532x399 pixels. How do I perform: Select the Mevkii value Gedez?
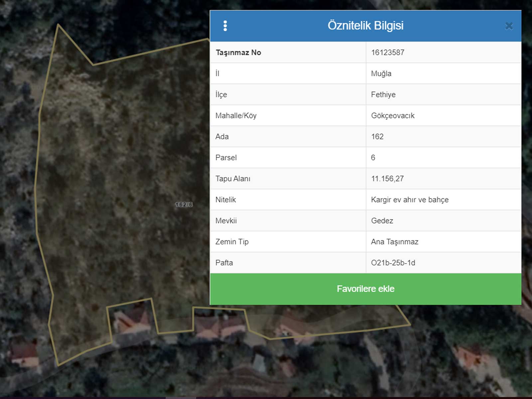[x=382, y=221]
